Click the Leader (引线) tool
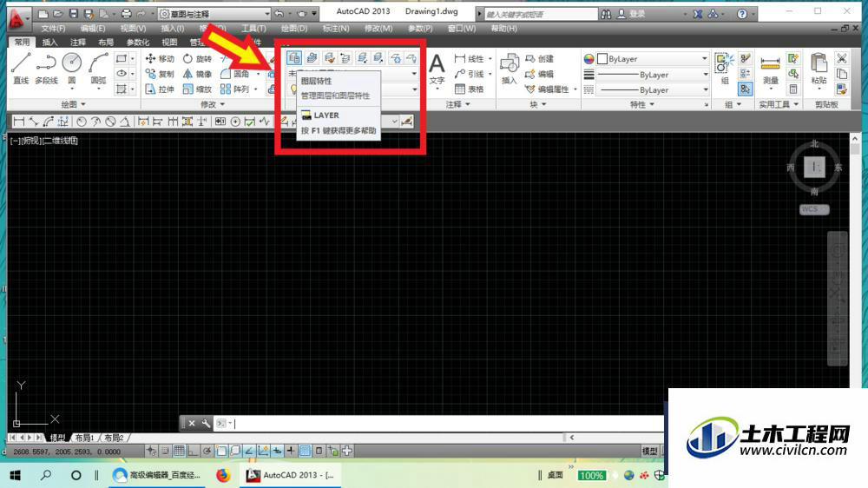868x488 pixels. [x=470, y=74]
